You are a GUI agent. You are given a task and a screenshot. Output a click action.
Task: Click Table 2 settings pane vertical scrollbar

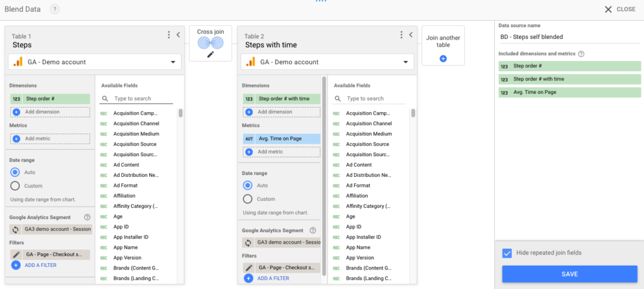324,176
